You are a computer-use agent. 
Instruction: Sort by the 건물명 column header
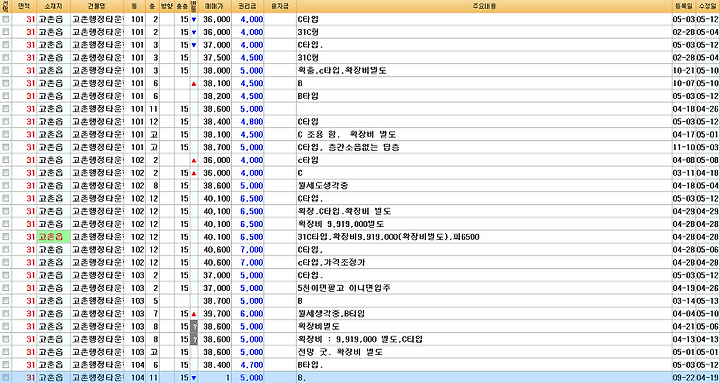97,6
